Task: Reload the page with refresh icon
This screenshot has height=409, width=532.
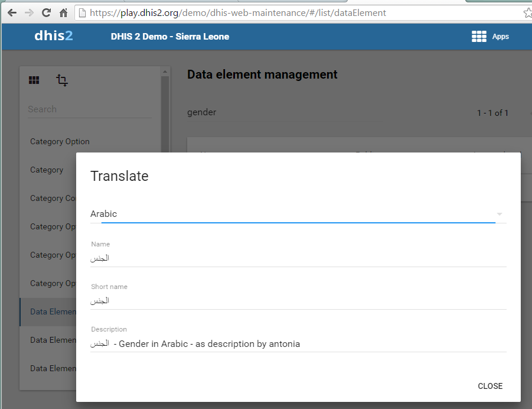Action: [46, 12]
